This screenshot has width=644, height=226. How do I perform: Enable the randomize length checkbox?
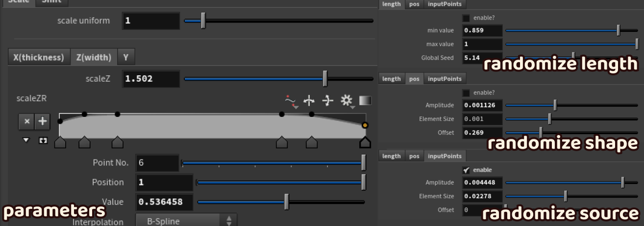[x=466, y=18]
